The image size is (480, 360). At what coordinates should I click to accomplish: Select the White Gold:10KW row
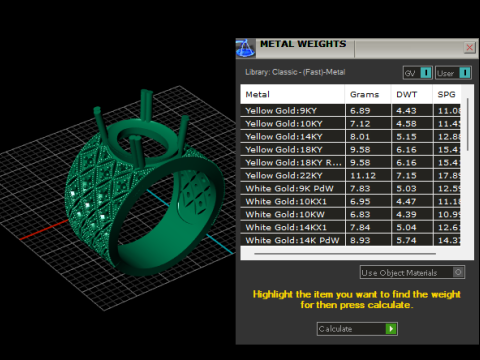coord(350,215)
